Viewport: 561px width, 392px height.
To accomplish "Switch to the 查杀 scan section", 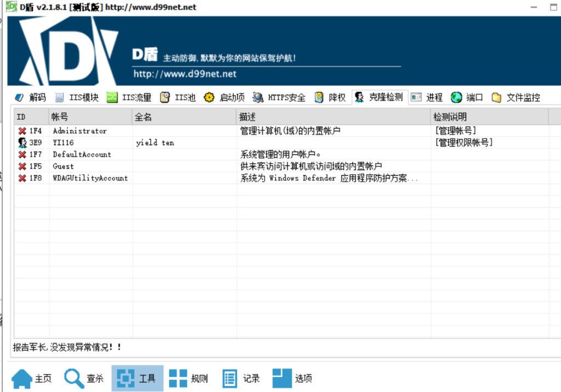I will point(84,378).
